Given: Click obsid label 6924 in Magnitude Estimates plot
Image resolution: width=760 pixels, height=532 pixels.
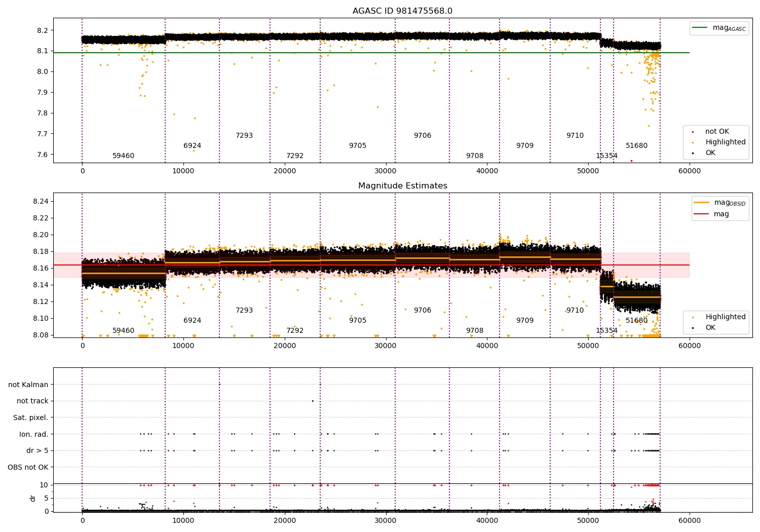Looking at the screenshot, I should coord(193,321).
